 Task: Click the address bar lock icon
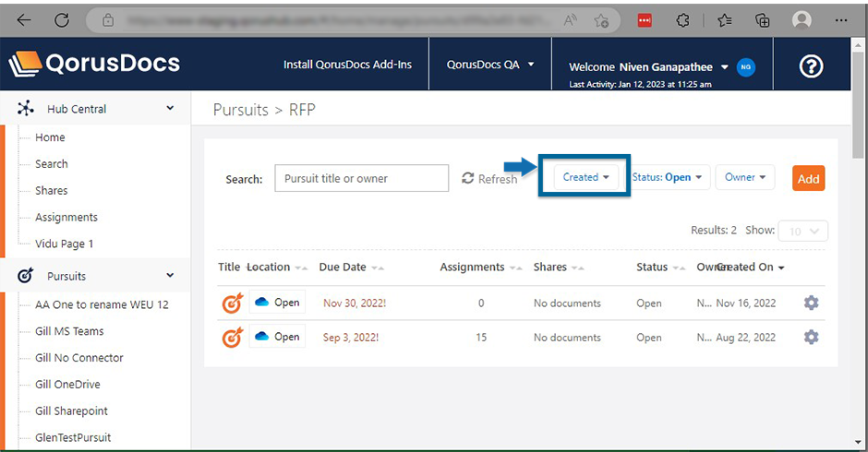108,21
